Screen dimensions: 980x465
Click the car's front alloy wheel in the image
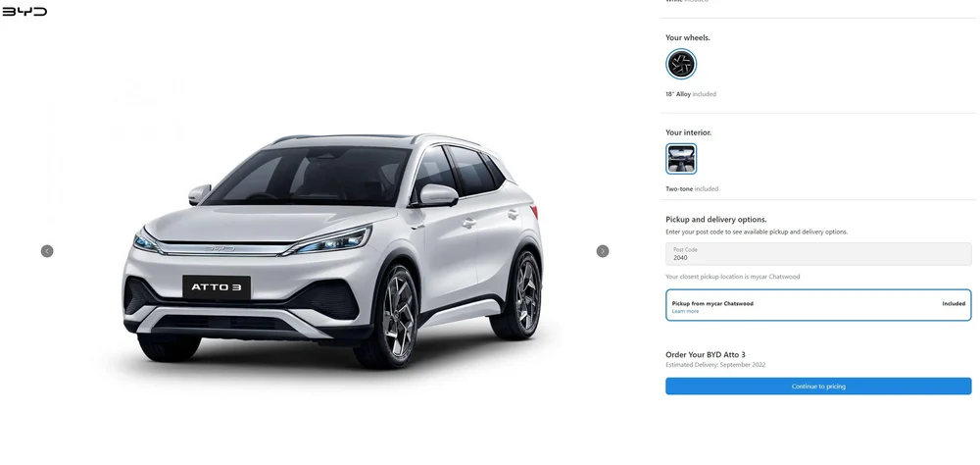(x=395, y=317)
